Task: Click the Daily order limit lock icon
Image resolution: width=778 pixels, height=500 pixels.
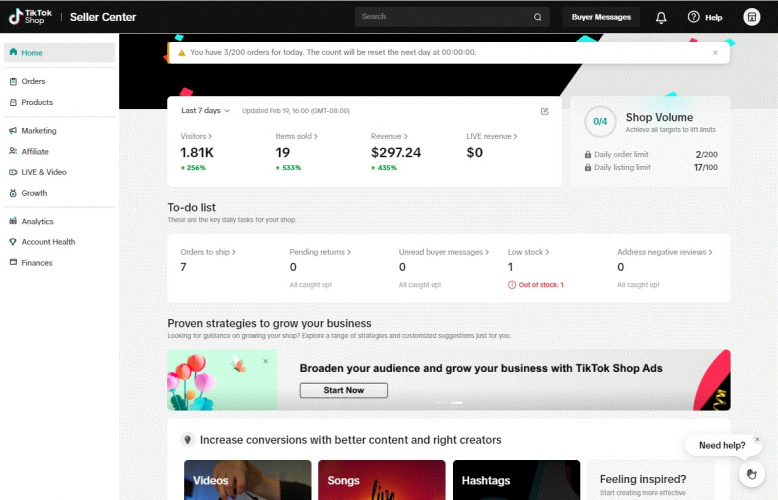Action: 588,154
